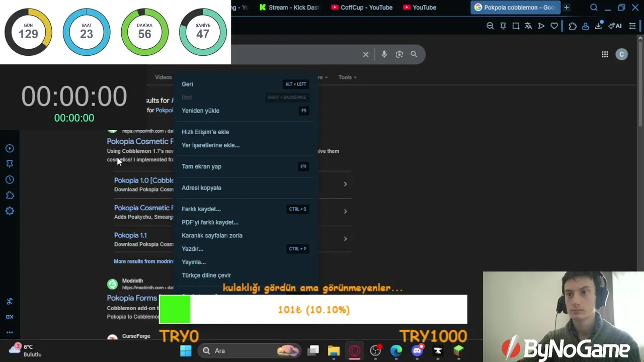Choose PDF'yi farklı kaydet menu item
The width and height of the screenshot is (644, 362).
pyautogui.click(x=246, y=222)
